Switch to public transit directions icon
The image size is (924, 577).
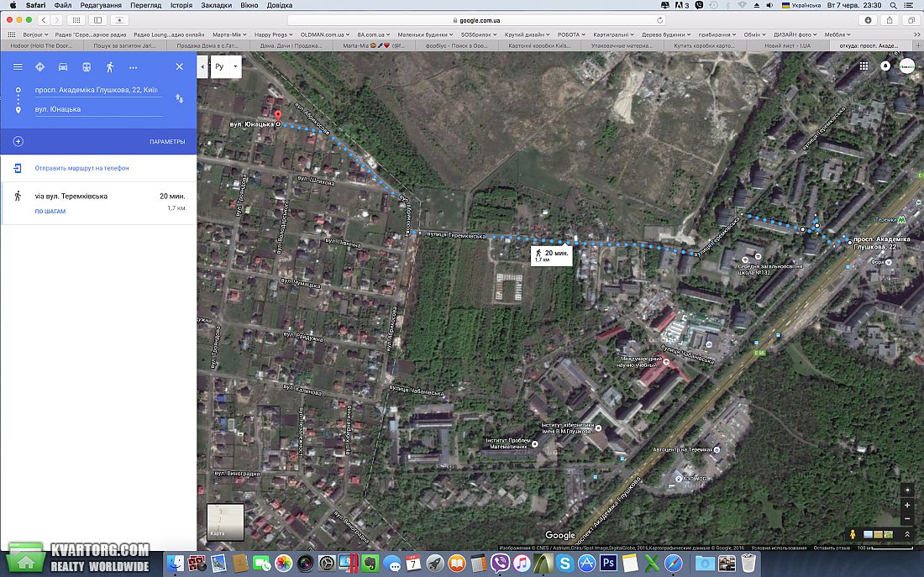click(x=87, y=67)
